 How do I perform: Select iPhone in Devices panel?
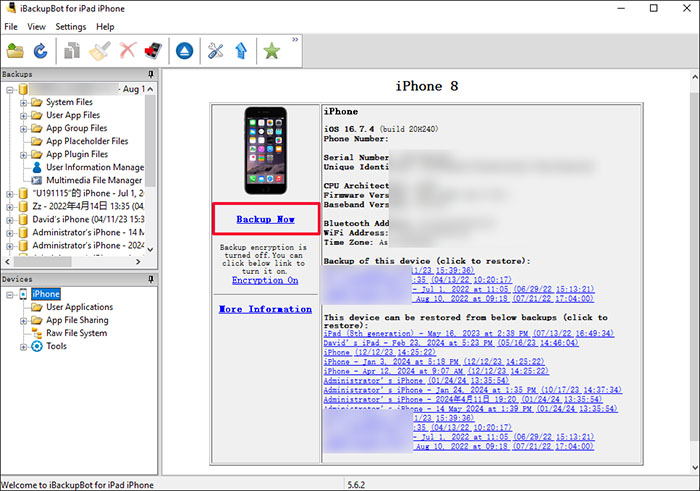tap(46, 294)
